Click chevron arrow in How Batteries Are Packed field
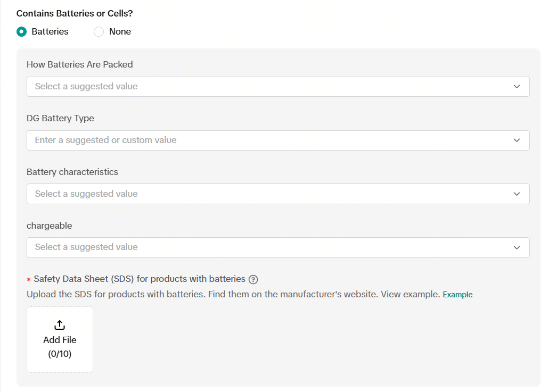549x392 pixels. (517, 87)
